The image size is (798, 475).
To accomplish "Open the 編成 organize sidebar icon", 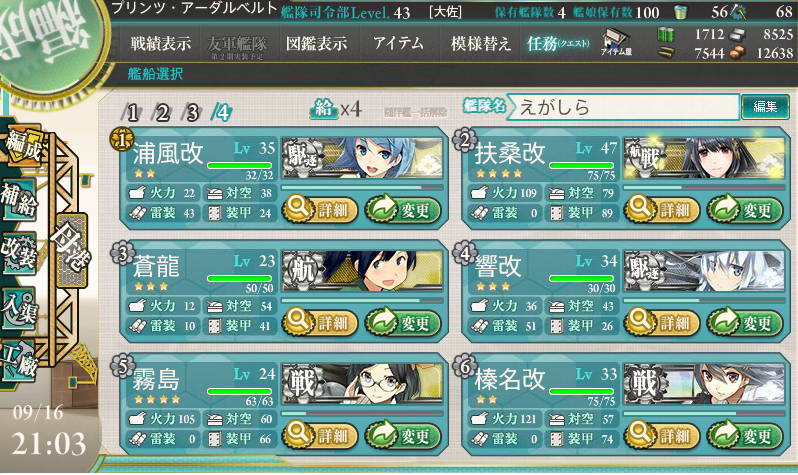I will click(22, 147).
